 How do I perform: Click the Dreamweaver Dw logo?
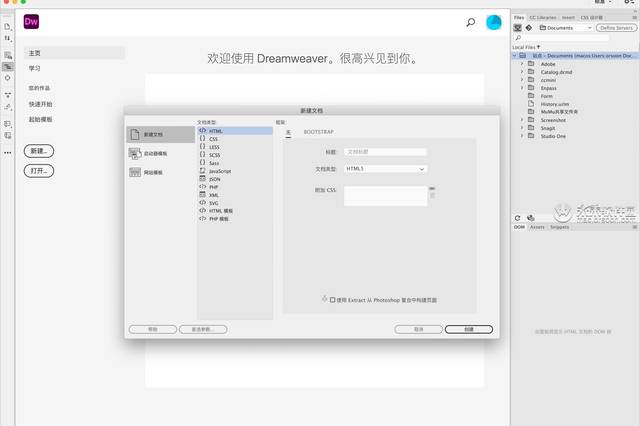31,22
